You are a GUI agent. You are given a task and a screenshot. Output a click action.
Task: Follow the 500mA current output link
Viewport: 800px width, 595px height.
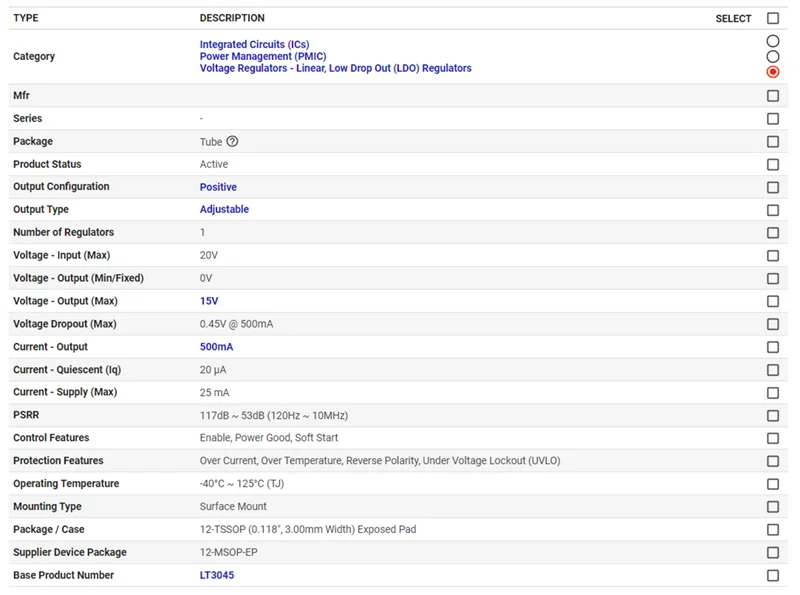click(216, 347)
